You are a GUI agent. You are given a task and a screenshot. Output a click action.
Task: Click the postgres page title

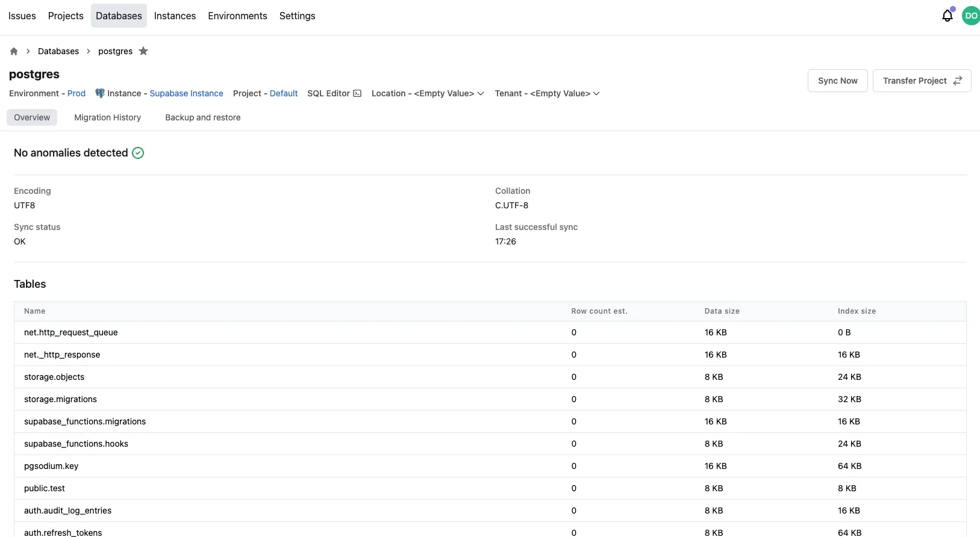[x=34, y=74]
